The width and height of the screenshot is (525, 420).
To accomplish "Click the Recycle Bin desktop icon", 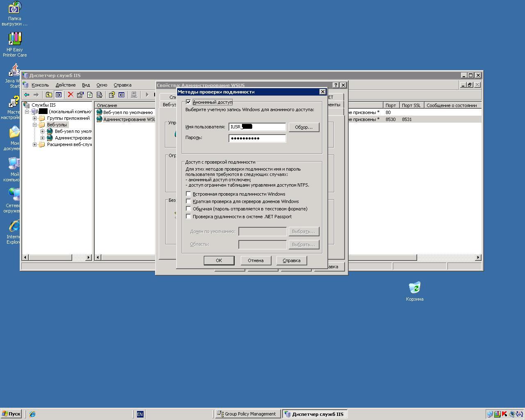I will pyautogui.click(x=415, y=288).
